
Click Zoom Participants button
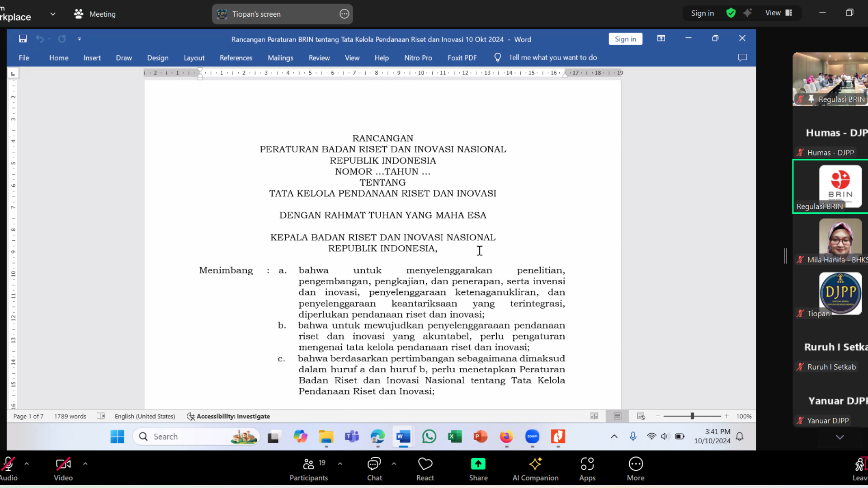[309, 469]
